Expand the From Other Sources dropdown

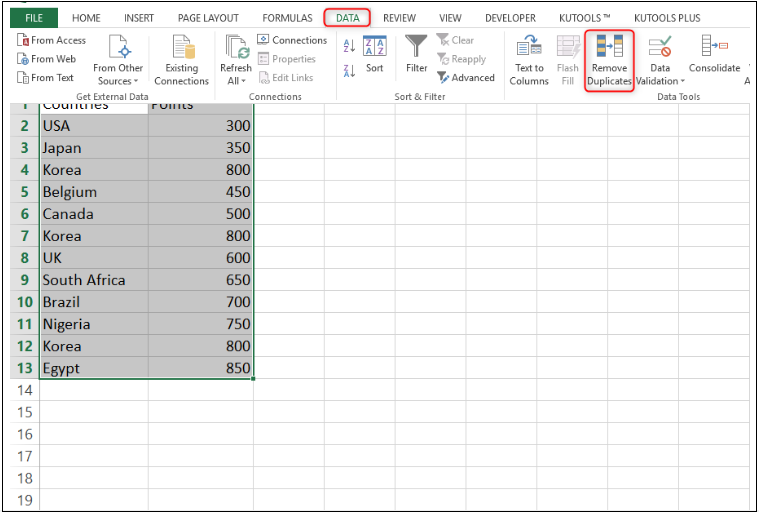118,81
